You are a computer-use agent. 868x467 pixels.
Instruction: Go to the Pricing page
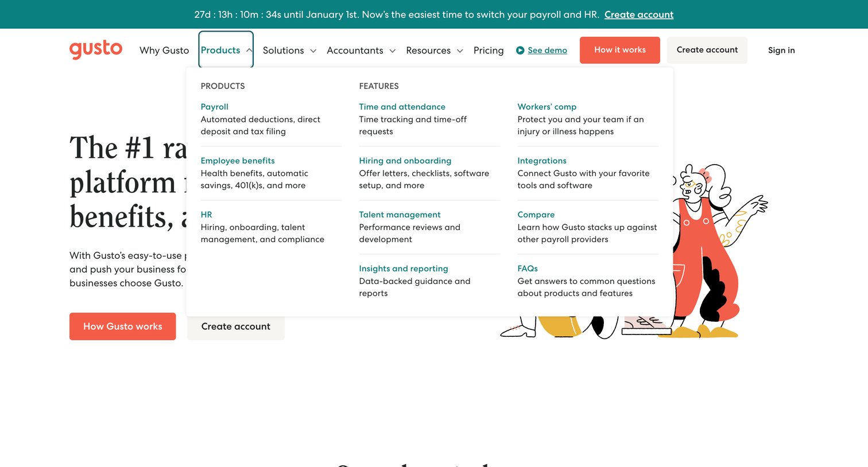coord(489,50)
